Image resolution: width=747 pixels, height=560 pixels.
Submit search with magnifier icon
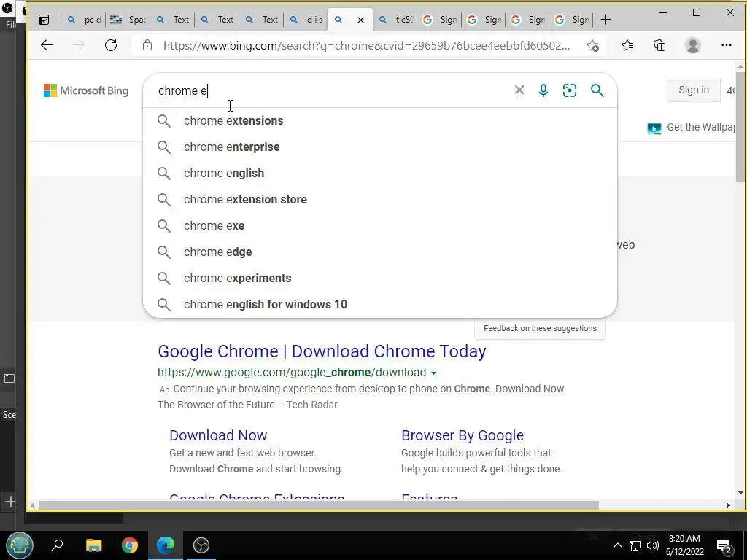point(597,90)
